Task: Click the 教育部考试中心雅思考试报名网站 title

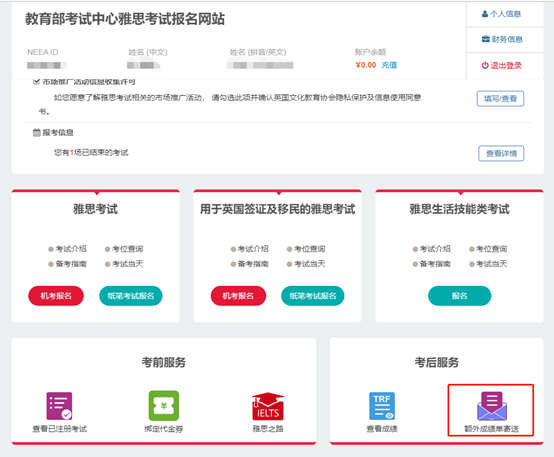Action: [x=125, y=19]
